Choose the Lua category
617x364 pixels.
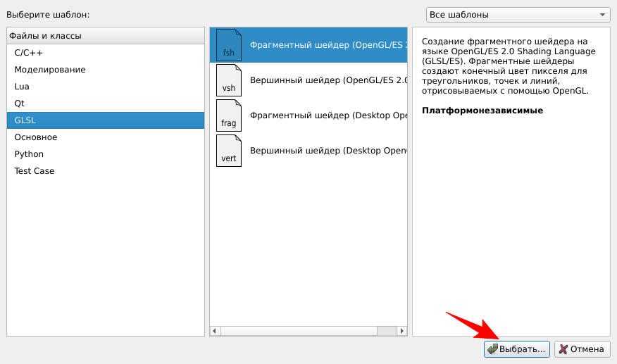22,87
